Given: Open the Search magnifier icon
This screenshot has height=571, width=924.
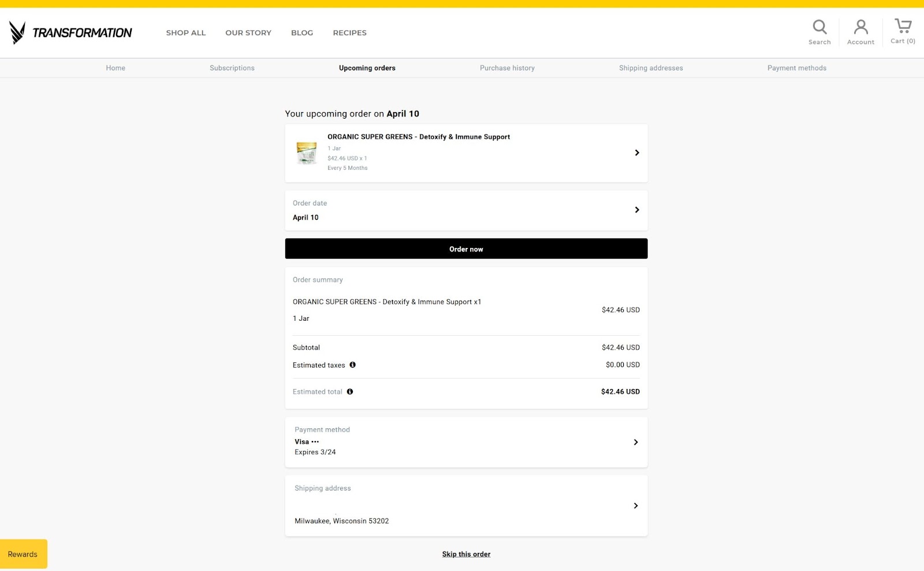Looking at the screenshot, I should pos(819,27).
